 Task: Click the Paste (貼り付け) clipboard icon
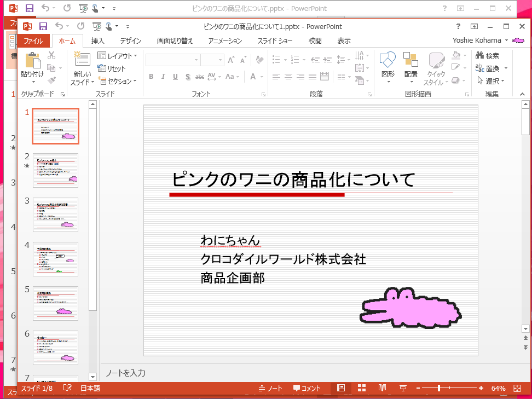click(x=32, y=61)
